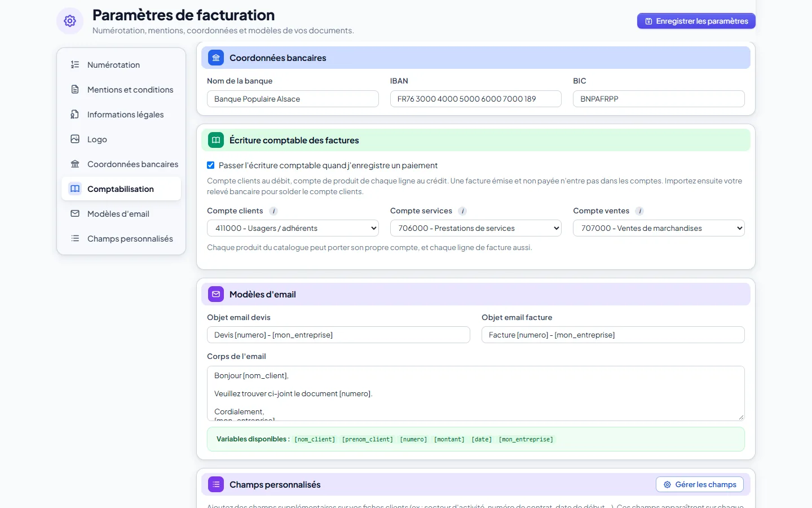Click the info icon next to Compte services
The height and width of the screenshot is (508, 812).
[462, 211]
